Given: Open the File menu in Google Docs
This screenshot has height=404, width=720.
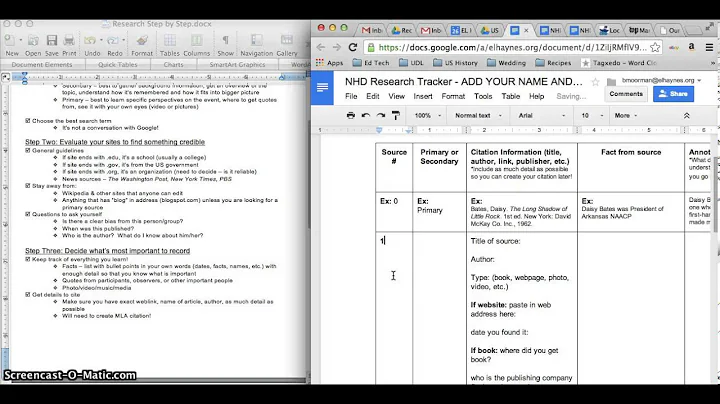Looking at the screenshot, I should coord(351,96).
